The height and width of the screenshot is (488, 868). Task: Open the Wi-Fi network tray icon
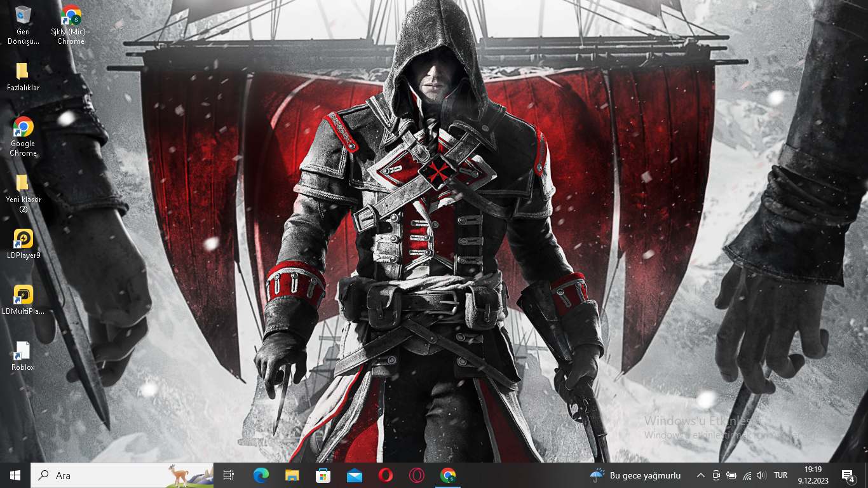(x=747, y=475)
